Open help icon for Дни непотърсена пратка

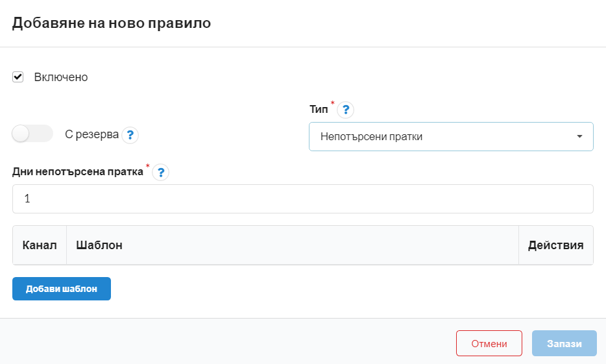161,173
